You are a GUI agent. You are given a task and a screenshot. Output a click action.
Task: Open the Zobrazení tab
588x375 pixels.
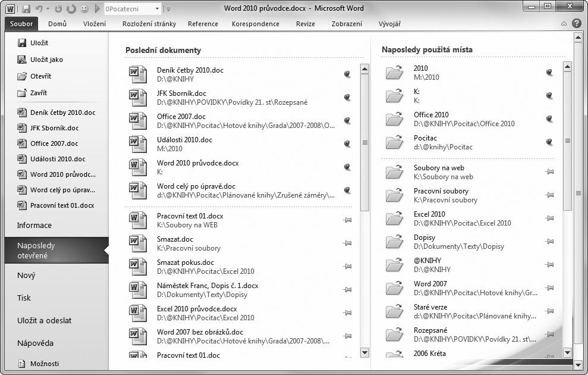coord(347,24)
